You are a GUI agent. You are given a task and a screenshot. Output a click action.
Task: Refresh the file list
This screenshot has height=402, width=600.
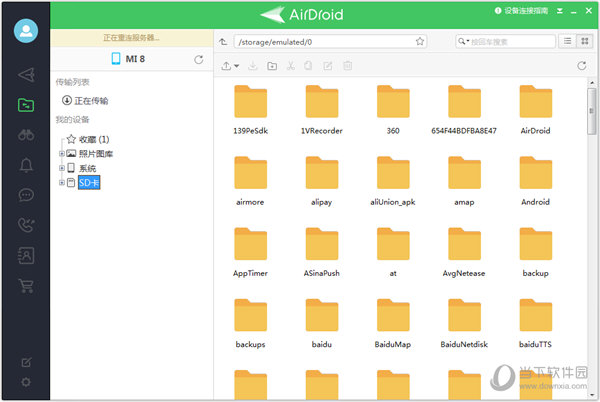coord(582,66)
